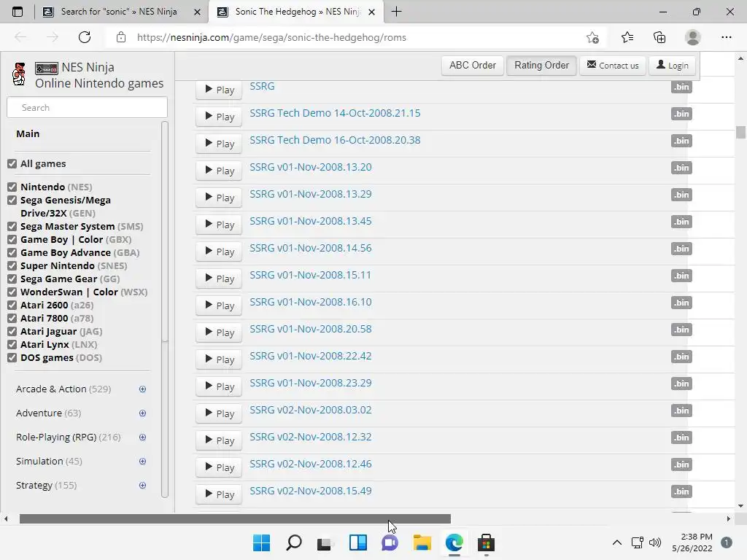Open a new browser tab
This screenshot has width=747, height=560.
[x=396, y=12]
